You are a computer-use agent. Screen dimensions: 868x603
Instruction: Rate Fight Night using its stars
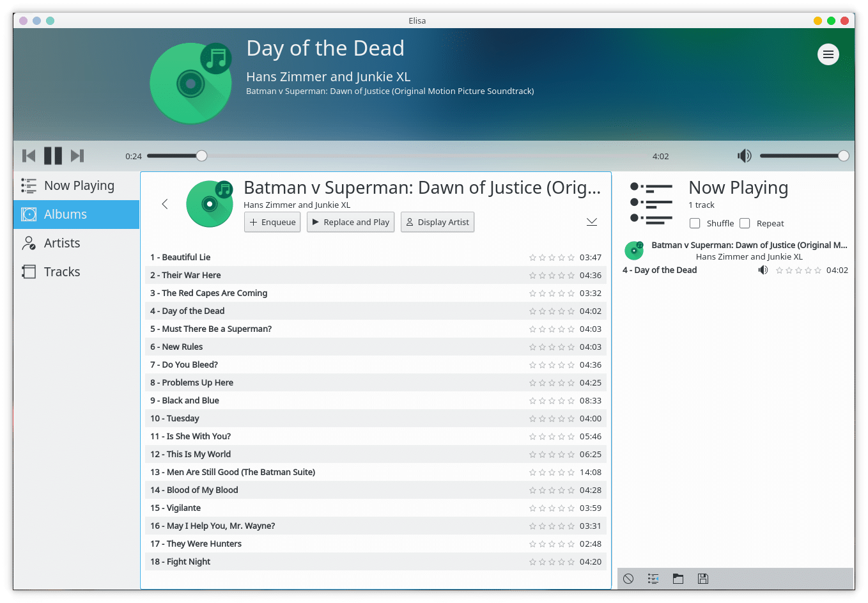click(552, 561)
